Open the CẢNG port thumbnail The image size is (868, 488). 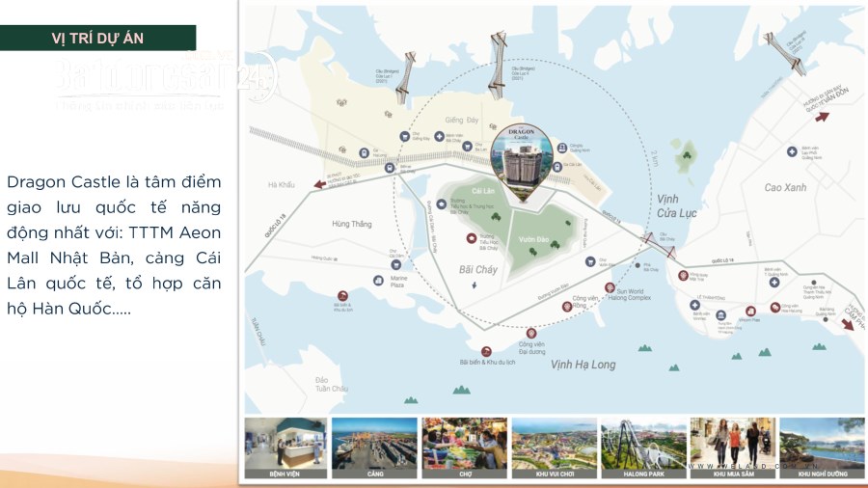click(x=374, y=447)
